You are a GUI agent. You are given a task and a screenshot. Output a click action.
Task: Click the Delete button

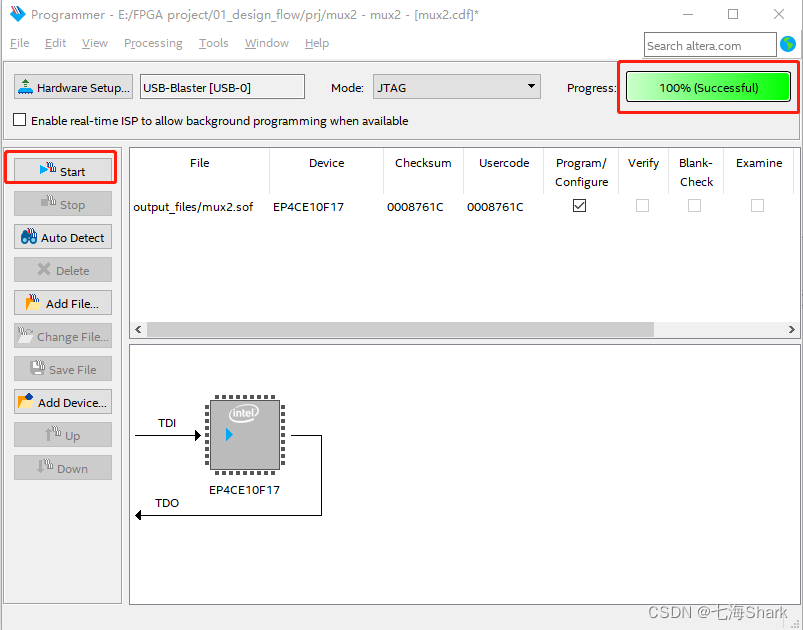62,270
